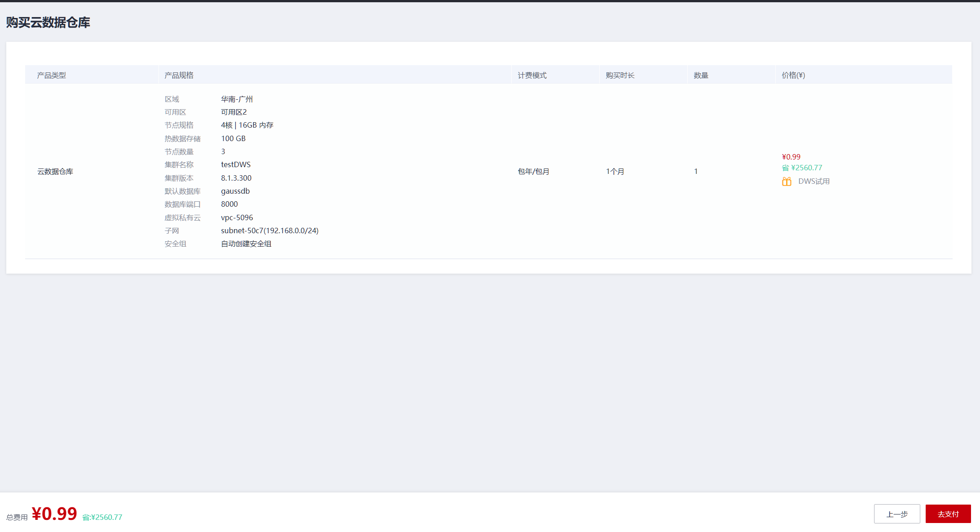Click the 去支付 pay button
The width and height of the screenshot is (980, 532).
pos(948,514)
